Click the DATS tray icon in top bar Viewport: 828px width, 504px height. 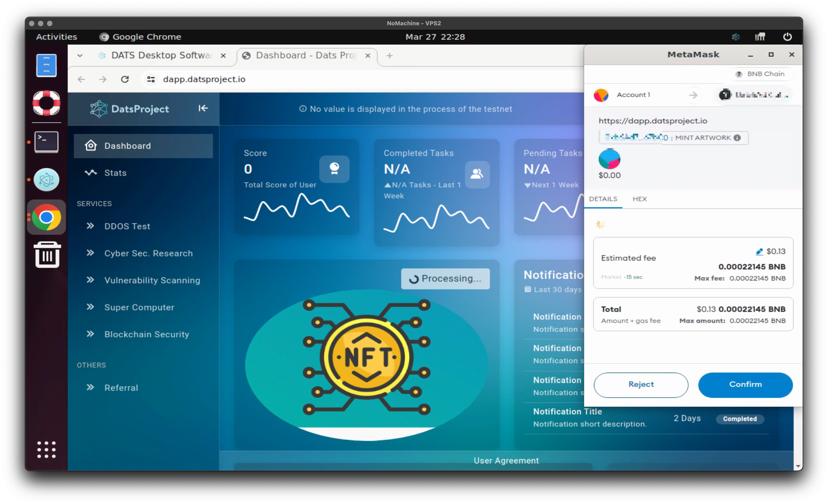(736, 37)
